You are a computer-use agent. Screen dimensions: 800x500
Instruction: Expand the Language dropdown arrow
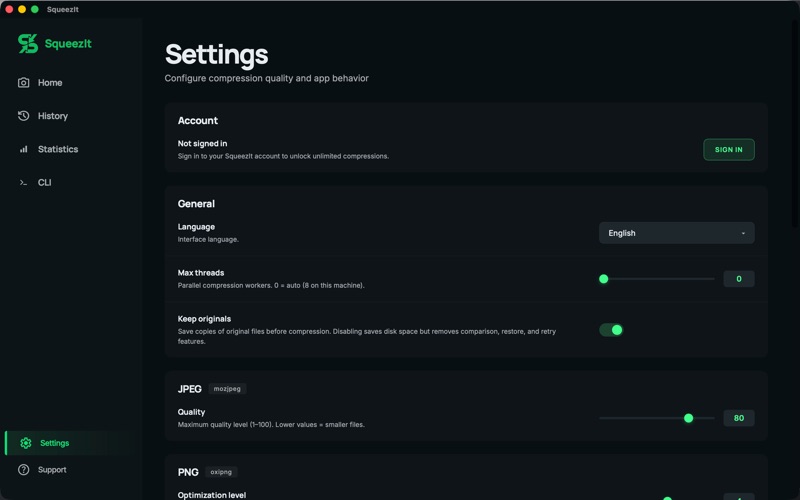(x=743, y=233)
